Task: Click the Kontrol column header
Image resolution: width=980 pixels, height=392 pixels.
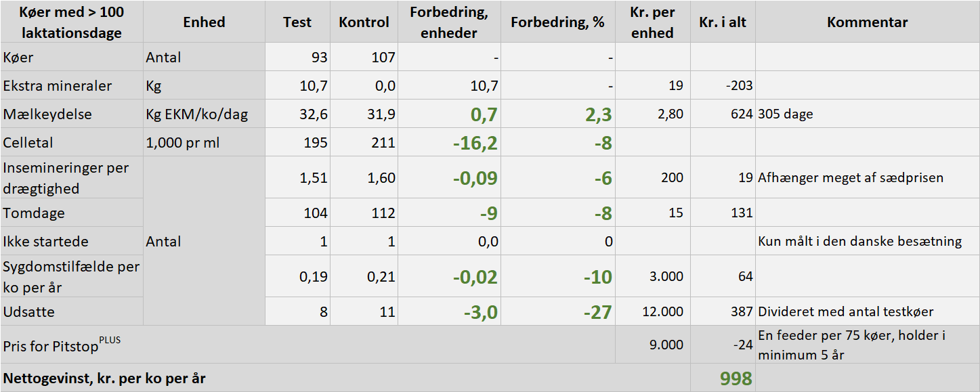Action: coord(364,22)
